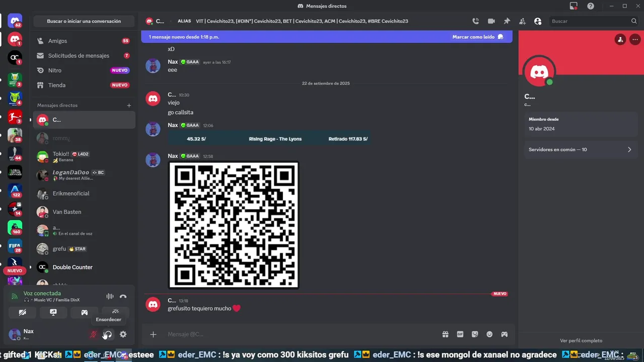Open Buscar o iniciar una conversación
This screenshot has height=362, width=644.
coord(84,21)
